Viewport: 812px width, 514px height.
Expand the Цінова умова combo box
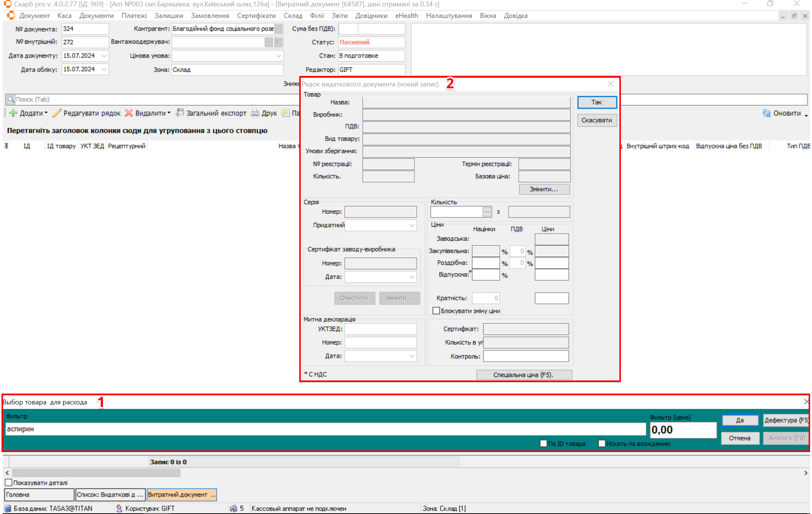pos(278,56)
